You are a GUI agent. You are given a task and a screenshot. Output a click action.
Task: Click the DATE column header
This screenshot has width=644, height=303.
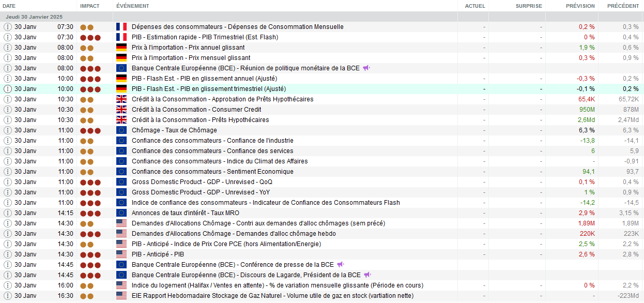9,6
